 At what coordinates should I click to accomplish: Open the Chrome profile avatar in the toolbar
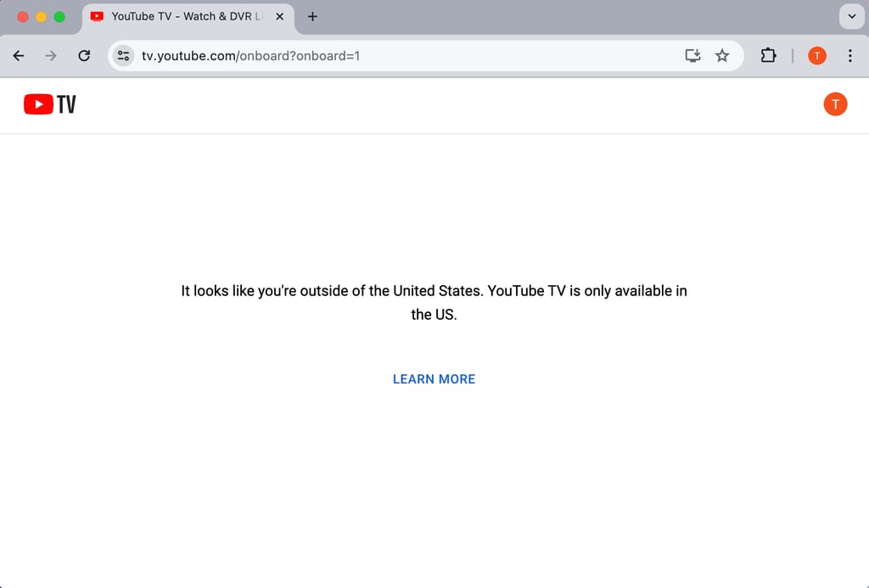click(817, 55)
